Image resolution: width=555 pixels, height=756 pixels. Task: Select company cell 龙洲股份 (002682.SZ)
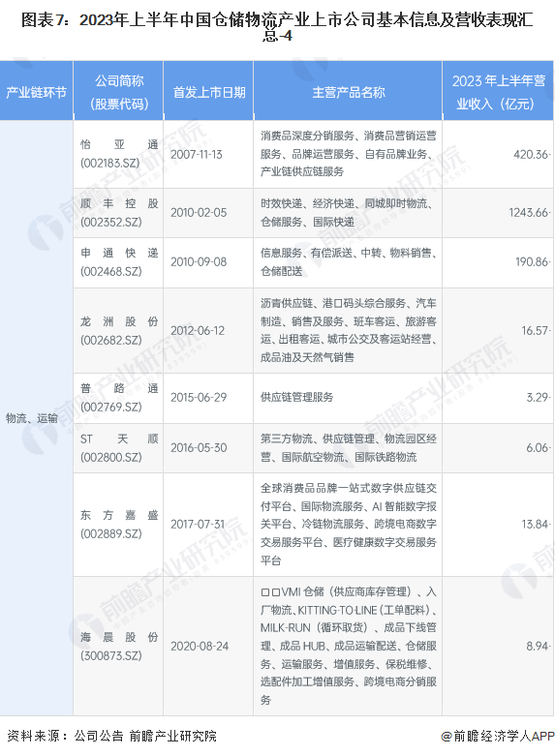pos(119,331)
